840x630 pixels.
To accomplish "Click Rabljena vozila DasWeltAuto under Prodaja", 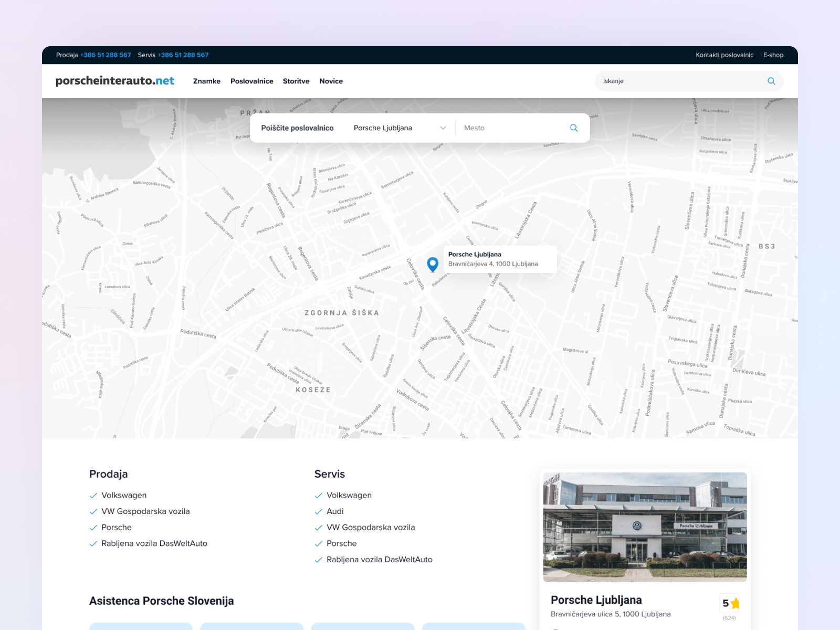I will tap(154, 543).
